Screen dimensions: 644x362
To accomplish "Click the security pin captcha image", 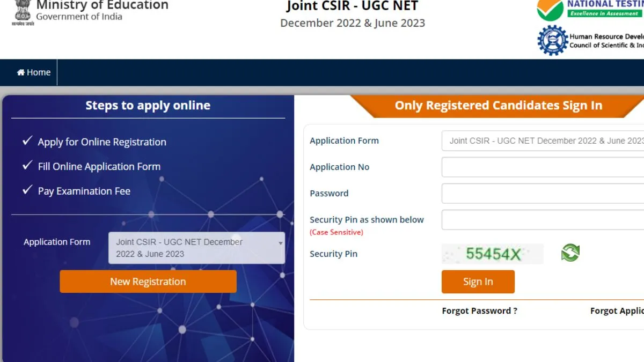I will (x=493, y=254).
